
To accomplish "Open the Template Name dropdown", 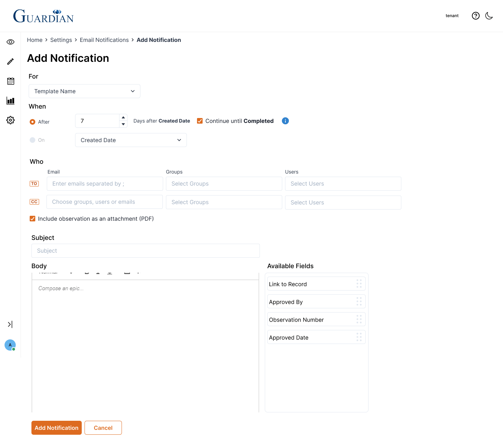I will 84,91.
